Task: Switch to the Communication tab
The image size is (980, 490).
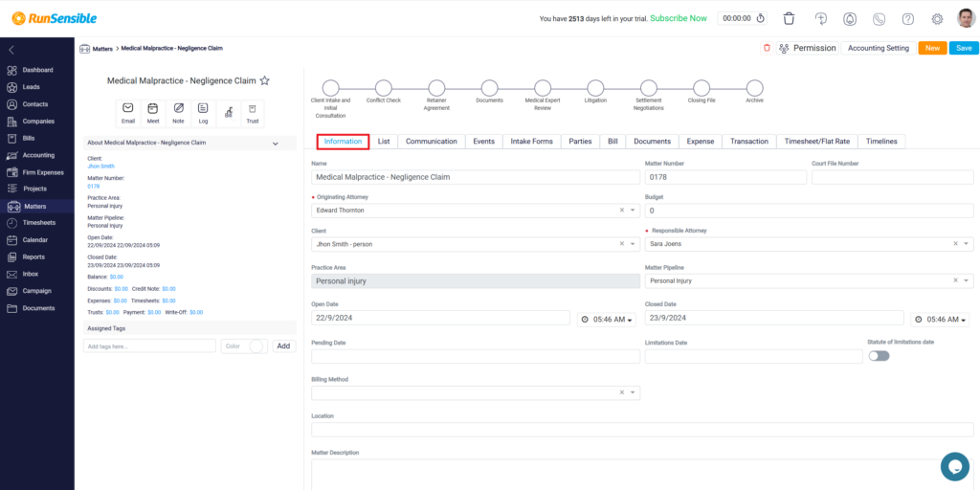Action: (x=432, y=142)
